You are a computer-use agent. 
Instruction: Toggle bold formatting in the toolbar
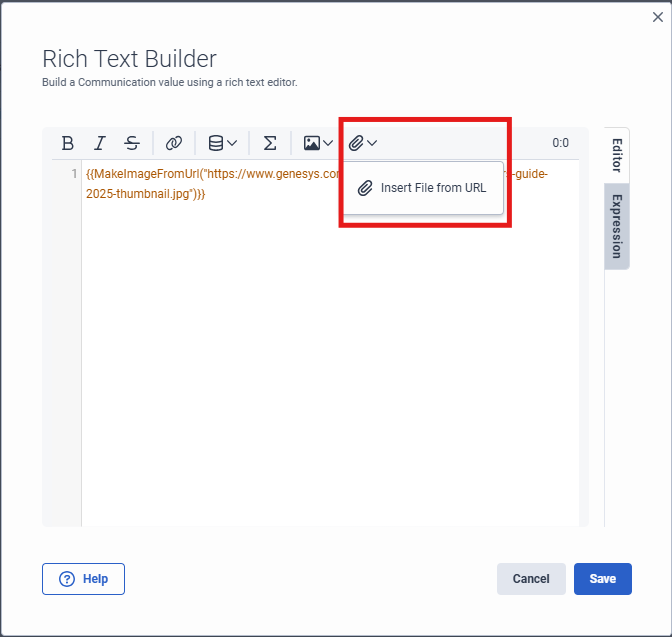click(x=68, y=143)
